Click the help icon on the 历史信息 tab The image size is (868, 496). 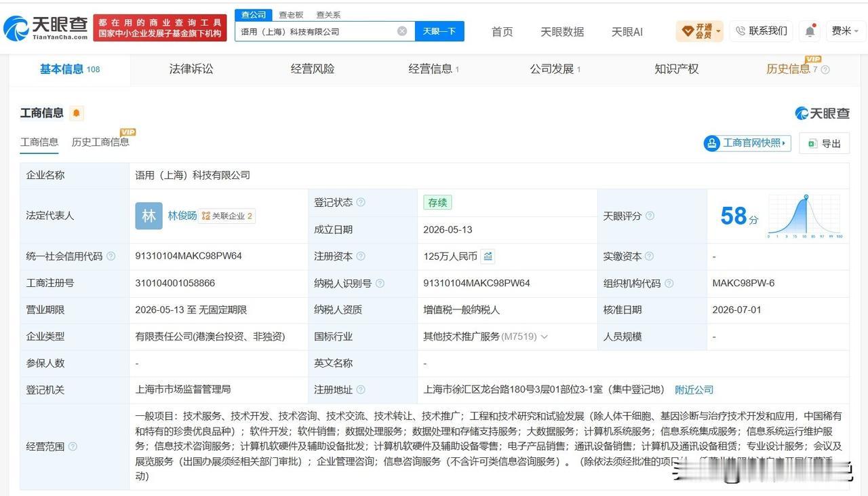pyautogui.click(x=825, y=69)
